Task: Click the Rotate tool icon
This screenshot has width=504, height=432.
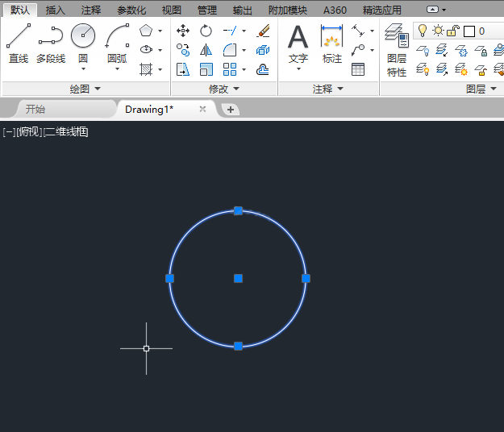Action: point(206,31)
